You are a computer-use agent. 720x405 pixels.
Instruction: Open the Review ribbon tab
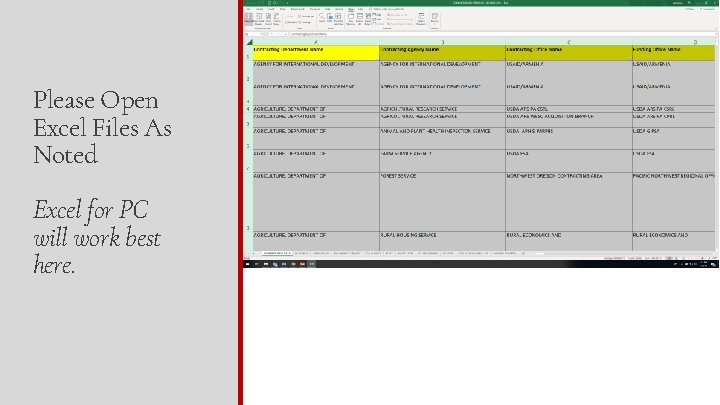[x=337, y=9]
